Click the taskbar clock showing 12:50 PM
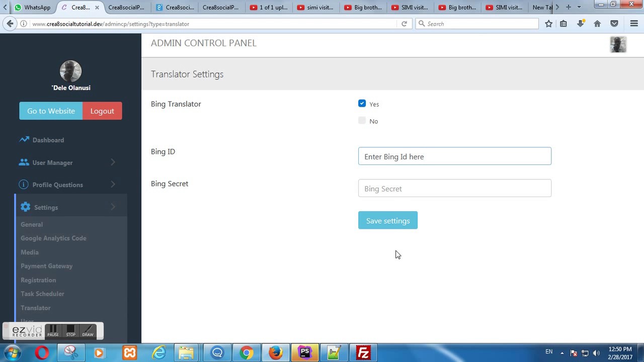This screenshot has height=362, width=644. click(x=620, y=353)
